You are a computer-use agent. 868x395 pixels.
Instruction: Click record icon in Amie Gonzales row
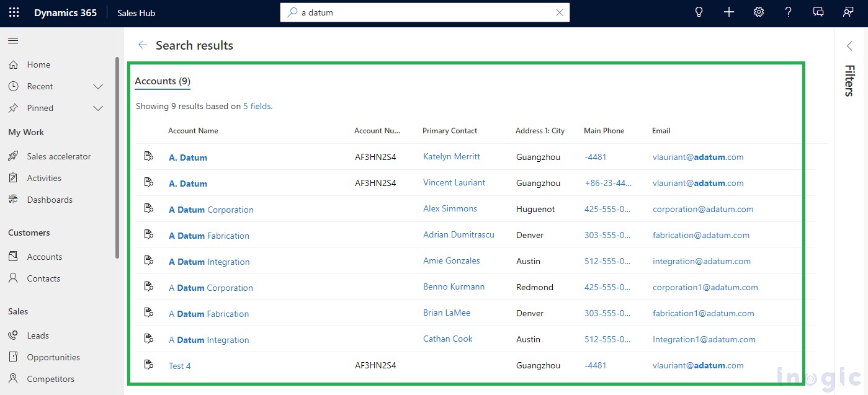click(148, 260)
